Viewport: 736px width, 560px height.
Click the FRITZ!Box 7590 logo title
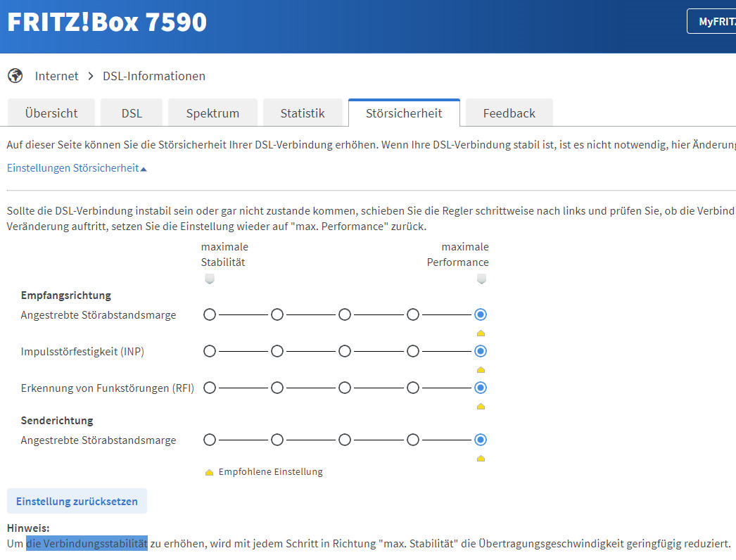pos(107,22)
